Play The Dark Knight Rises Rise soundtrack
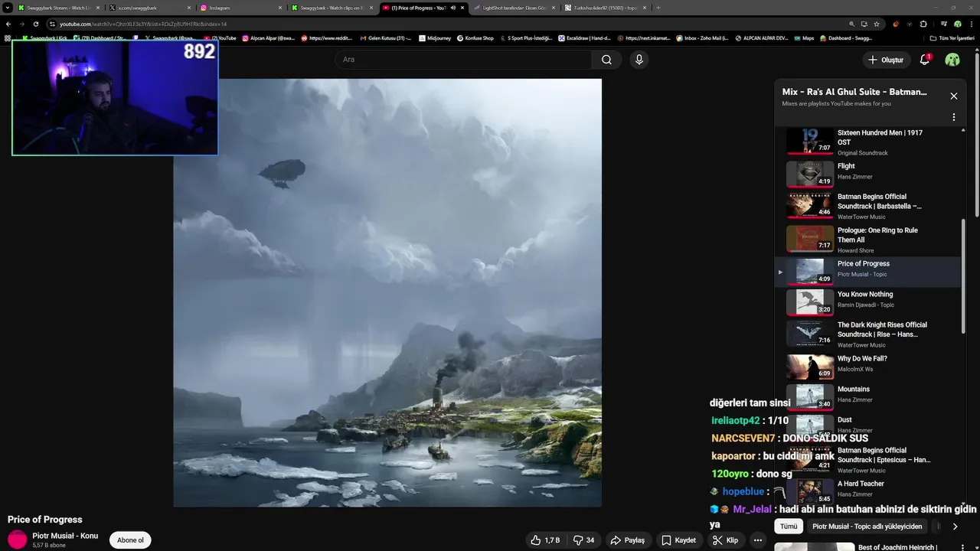Screen dimensions: 980x551 click(867, 334)
